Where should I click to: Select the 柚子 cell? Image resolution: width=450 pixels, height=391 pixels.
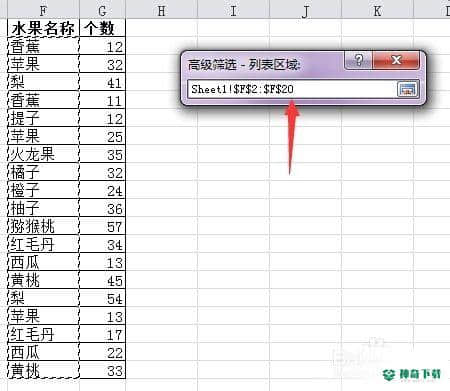point(43,208)
